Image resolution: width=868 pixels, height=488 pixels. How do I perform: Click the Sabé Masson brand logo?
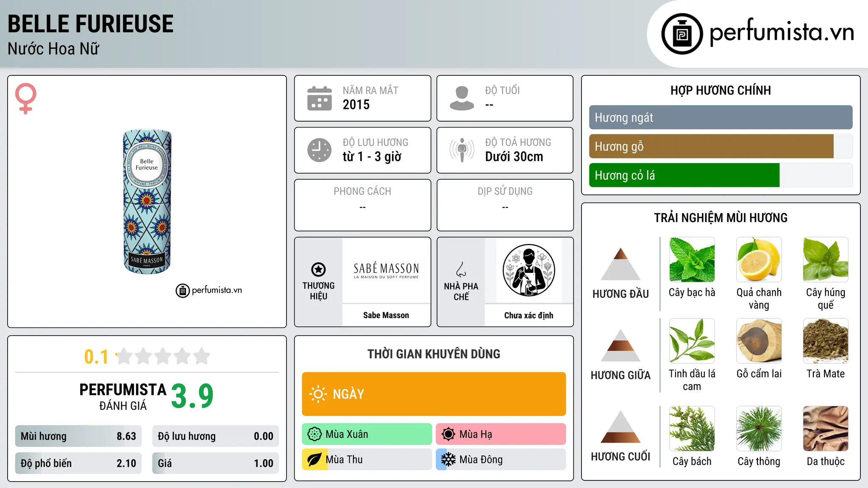pos(386,270)
